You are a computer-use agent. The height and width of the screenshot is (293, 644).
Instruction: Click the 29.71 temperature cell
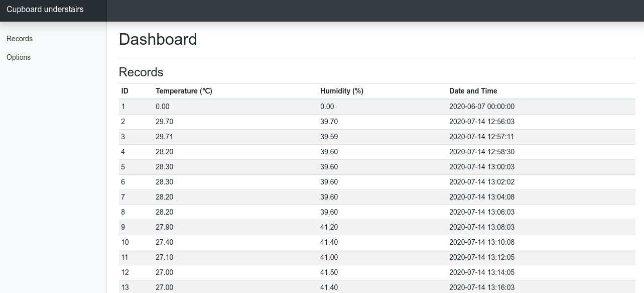point(164,137)
